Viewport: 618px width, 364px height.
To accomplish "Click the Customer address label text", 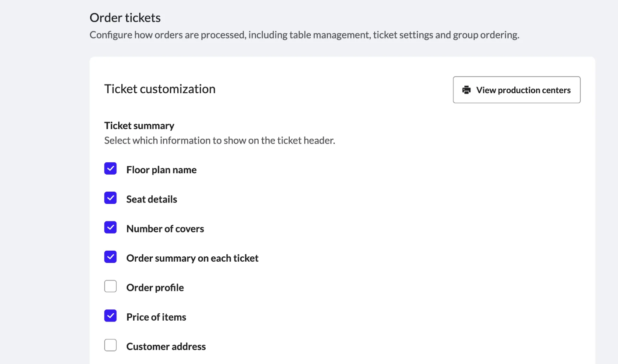I will tap(166, 346).
